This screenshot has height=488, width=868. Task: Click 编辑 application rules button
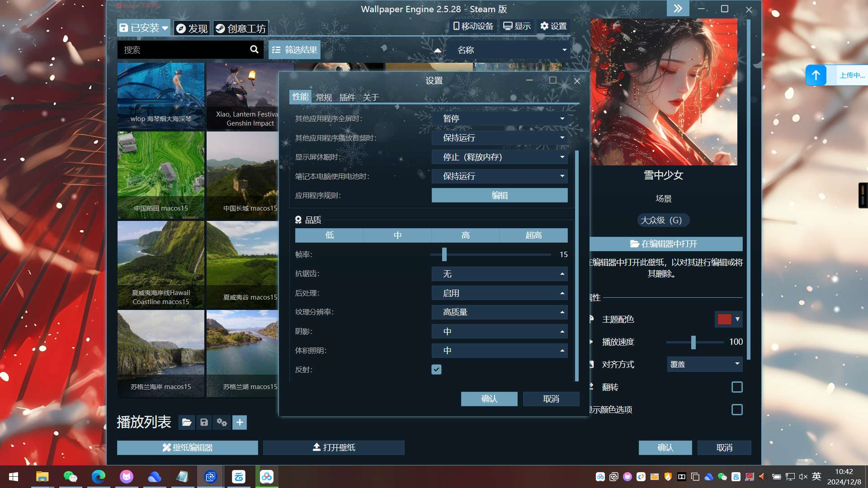tap(500, 195)
